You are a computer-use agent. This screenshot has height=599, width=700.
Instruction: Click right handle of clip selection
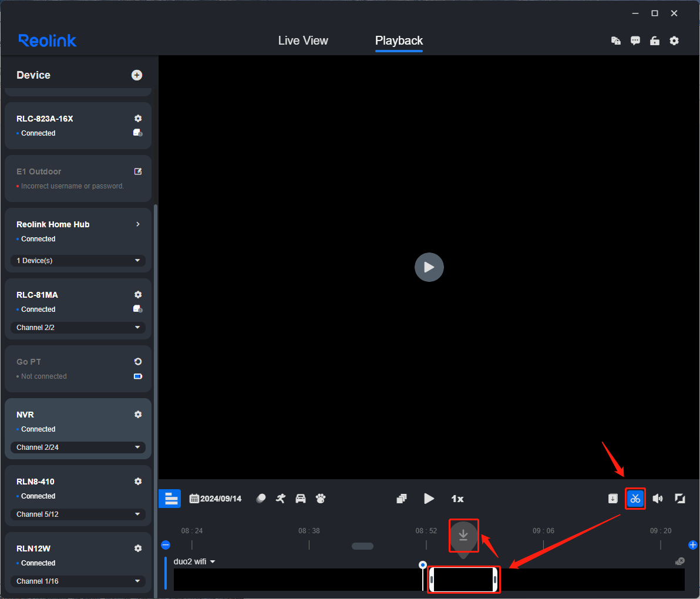pyautogui.click(x=495, y=580)
